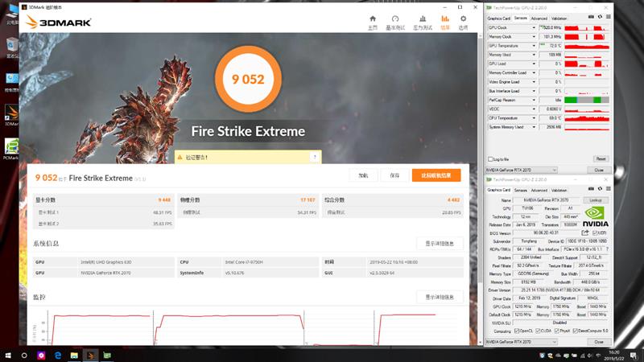Click the 9 052 score circle
The height and width of the screenshot is (362, 644).
pos(248,79)
